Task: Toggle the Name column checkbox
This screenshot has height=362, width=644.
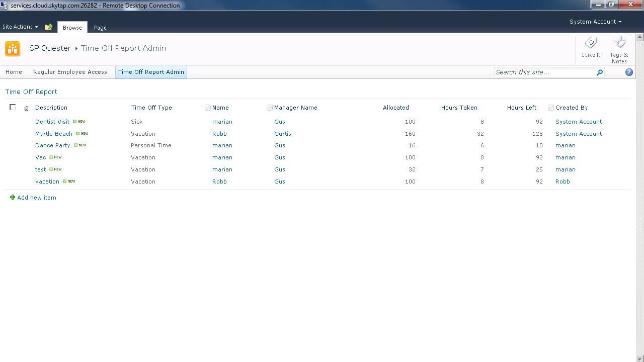Action: pos(208,108)
